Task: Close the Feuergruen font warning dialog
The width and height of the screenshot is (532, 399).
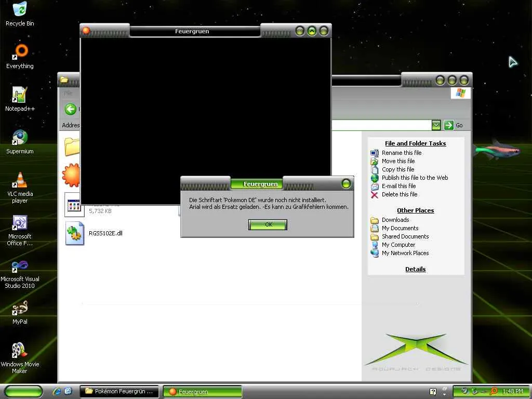Action: (x=345, y=184)
